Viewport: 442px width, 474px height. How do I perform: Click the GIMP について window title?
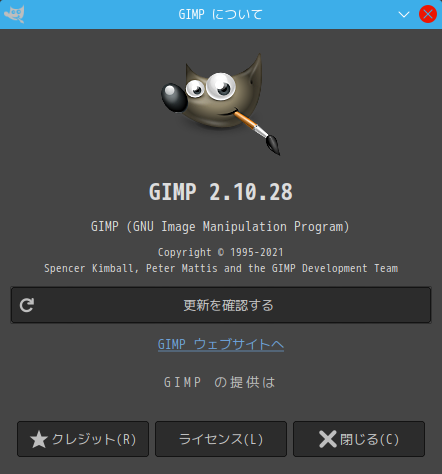(x=220, y=14)
